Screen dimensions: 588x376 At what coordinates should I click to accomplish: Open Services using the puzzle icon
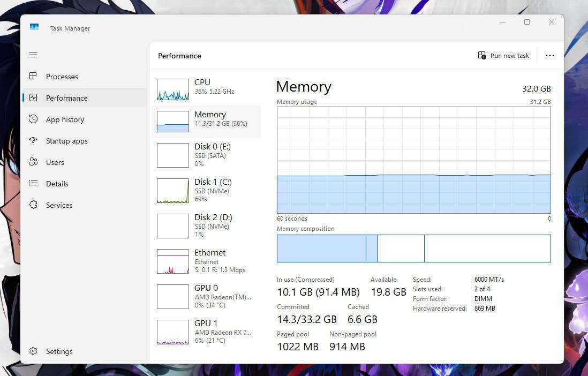33,205
